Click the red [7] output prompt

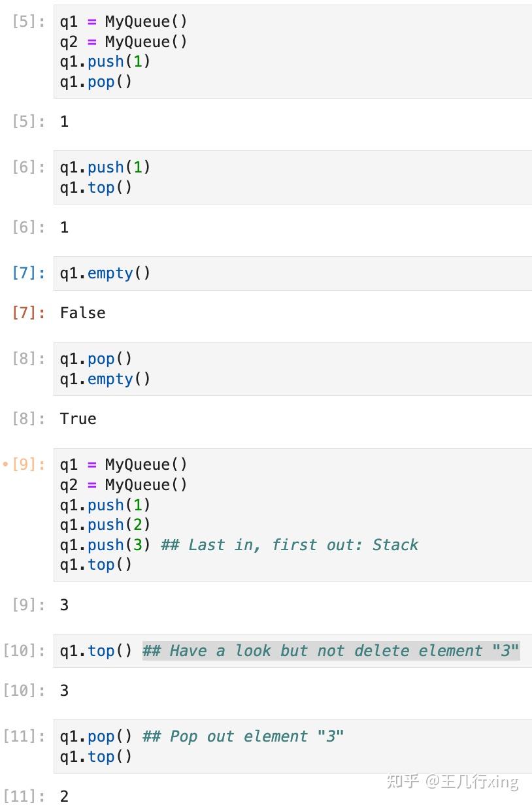(29, 313)
